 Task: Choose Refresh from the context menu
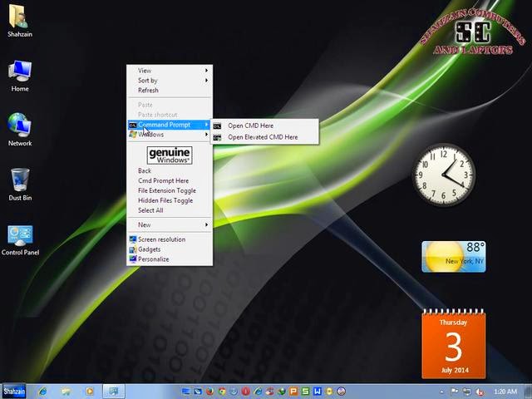point(170,91)
